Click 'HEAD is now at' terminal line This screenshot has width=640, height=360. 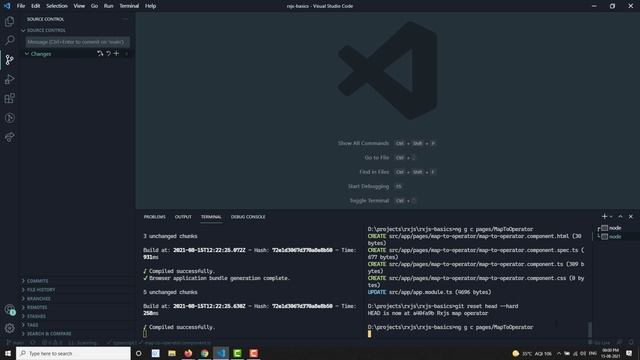tap(427, 313)
